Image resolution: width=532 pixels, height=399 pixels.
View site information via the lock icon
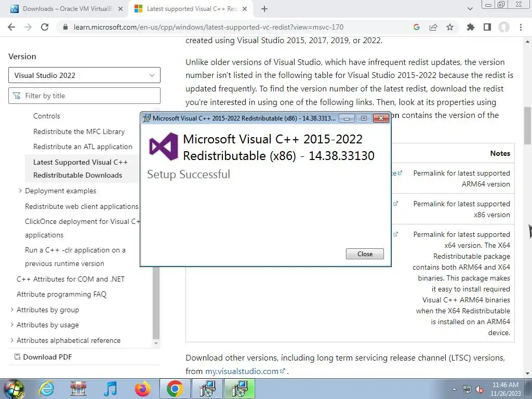[65, 27]
